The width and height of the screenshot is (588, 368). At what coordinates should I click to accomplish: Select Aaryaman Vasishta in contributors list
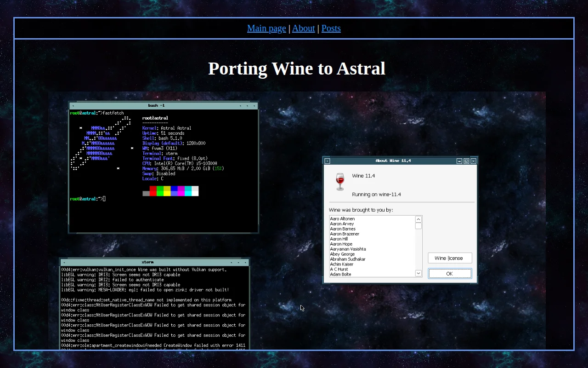pyautogui.click(x=348, y=249)
